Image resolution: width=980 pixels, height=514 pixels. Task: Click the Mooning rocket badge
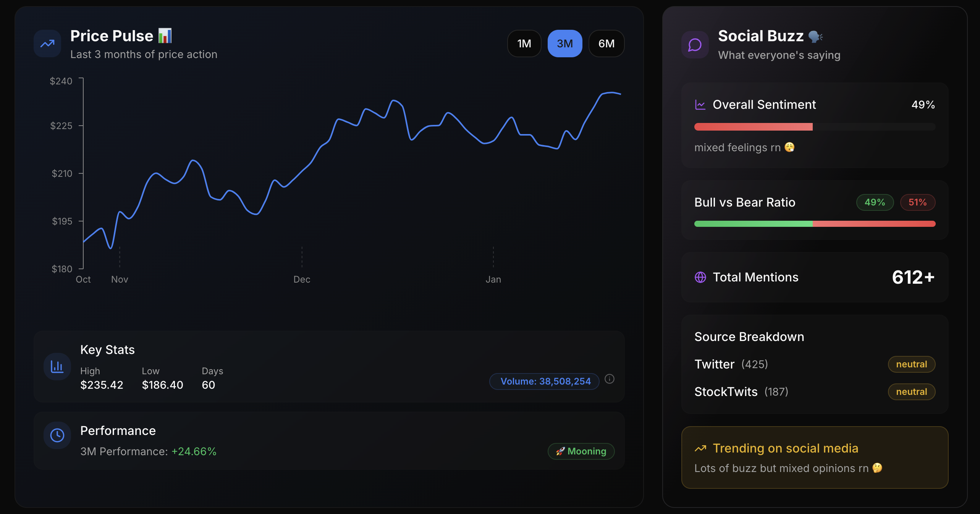[x=581, y=451]
